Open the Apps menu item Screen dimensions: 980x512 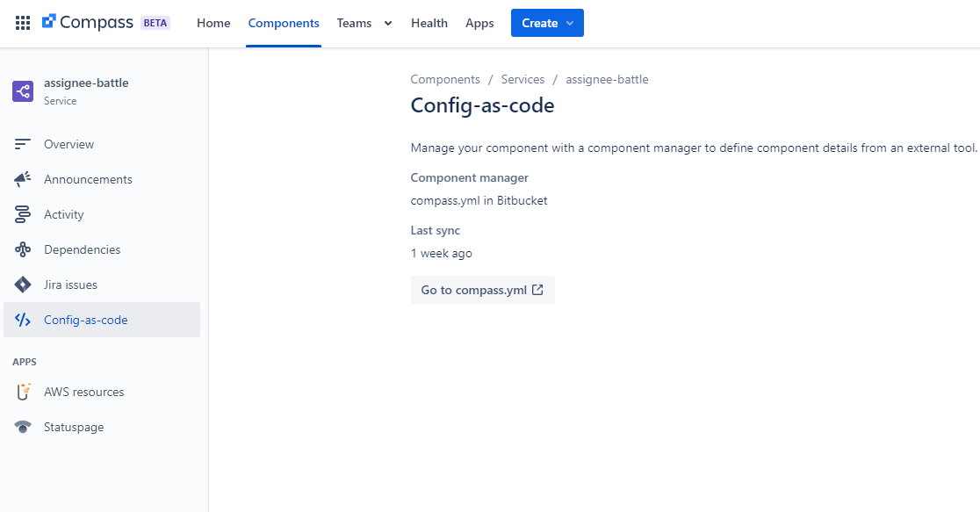[x=479, y=23]
